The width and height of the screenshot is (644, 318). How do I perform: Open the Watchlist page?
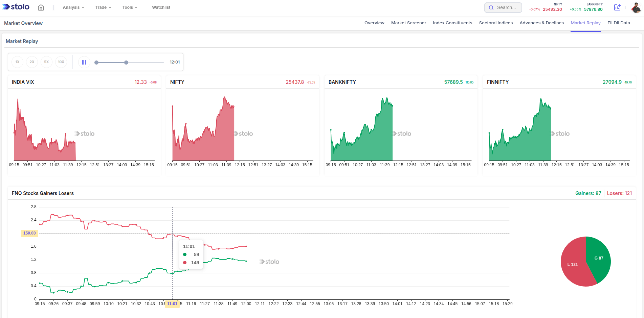161,7
